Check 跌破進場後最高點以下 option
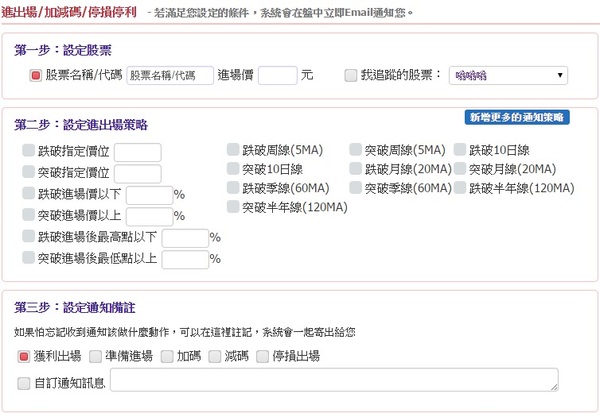Viewport: 600px width, 413px height. click(28, 237)
